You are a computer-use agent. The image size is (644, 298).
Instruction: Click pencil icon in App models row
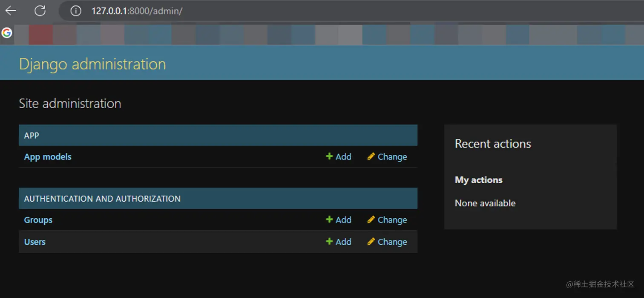(x=371, y=156)
